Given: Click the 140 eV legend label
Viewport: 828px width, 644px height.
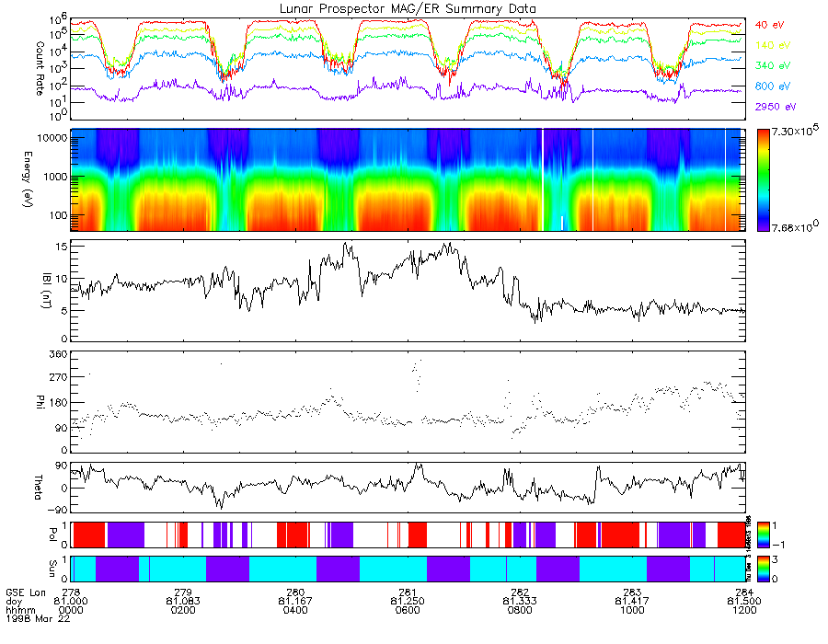Looking at the screenshot, I should [773, 45].
